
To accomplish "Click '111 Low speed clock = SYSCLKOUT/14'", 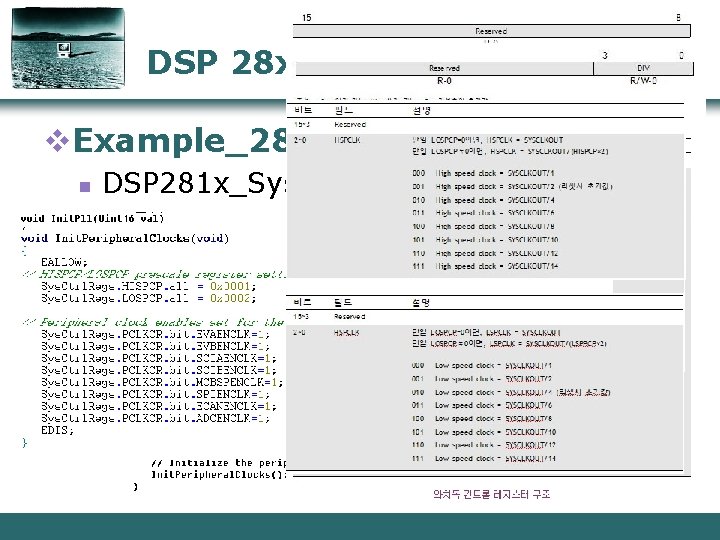I will point(484,458).
